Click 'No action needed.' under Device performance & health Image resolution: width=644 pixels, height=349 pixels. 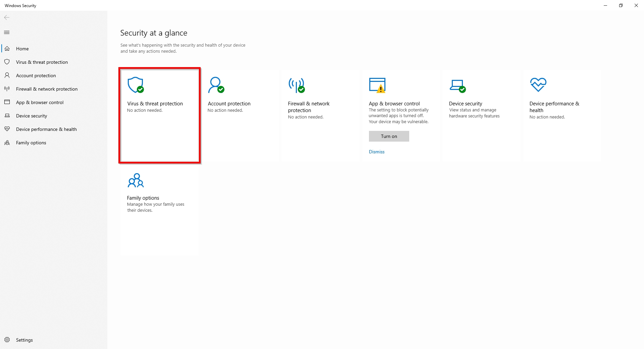coord(547,117)
